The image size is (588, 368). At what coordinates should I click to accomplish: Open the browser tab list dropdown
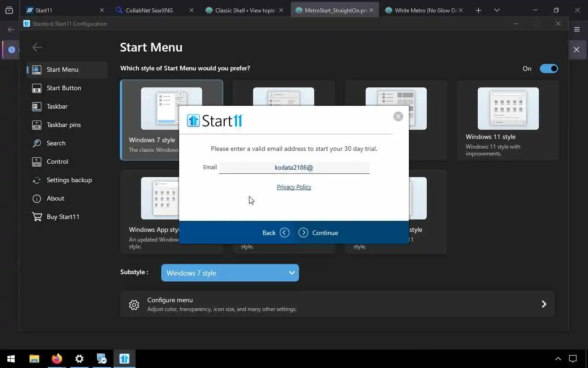coord(497,10)
